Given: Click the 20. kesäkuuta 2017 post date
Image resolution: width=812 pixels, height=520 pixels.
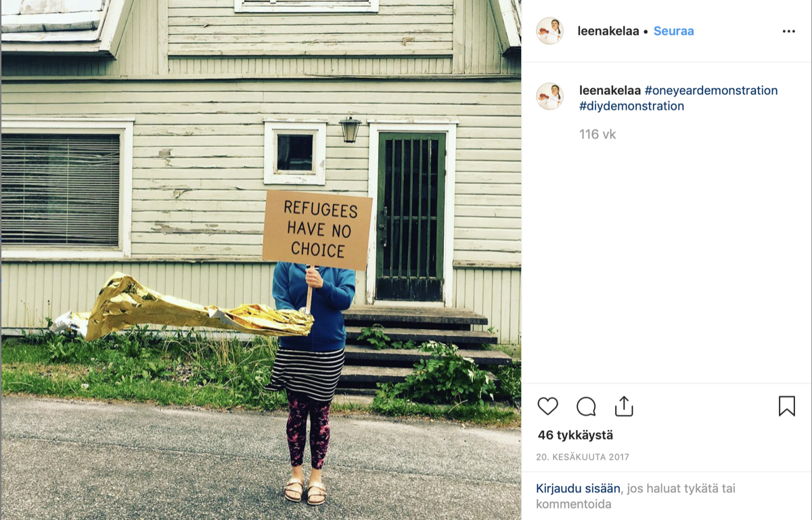Looking at the screenshot, I should [x=583, y=457].
